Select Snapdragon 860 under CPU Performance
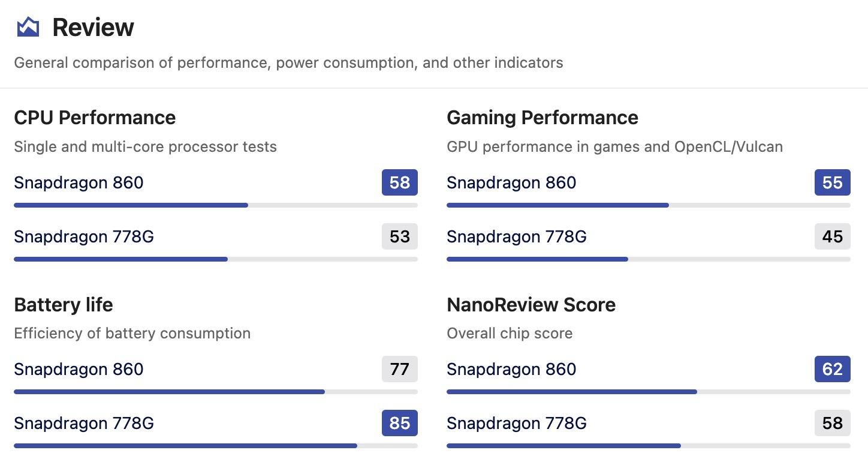Screen dimensions: 868x474 coord(79,182)
